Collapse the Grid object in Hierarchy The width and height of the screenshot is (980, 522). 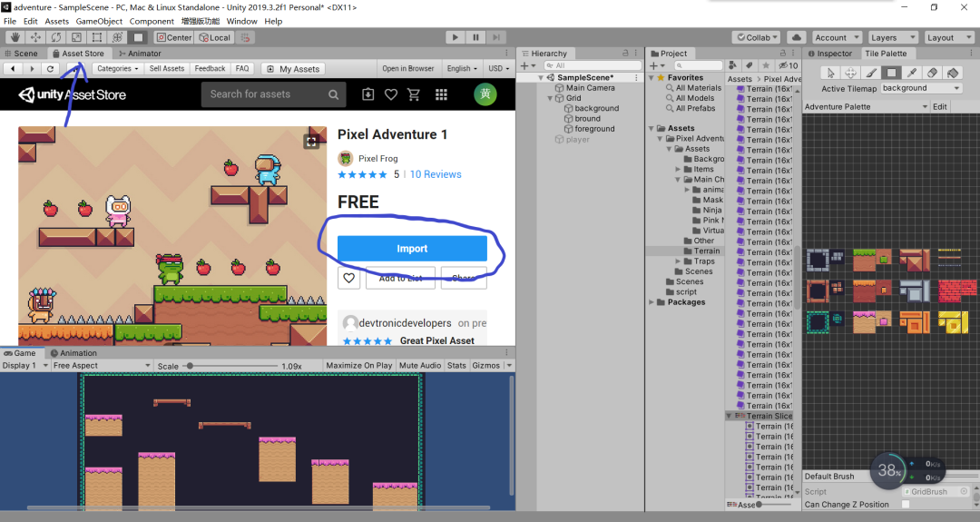[551, 98]
